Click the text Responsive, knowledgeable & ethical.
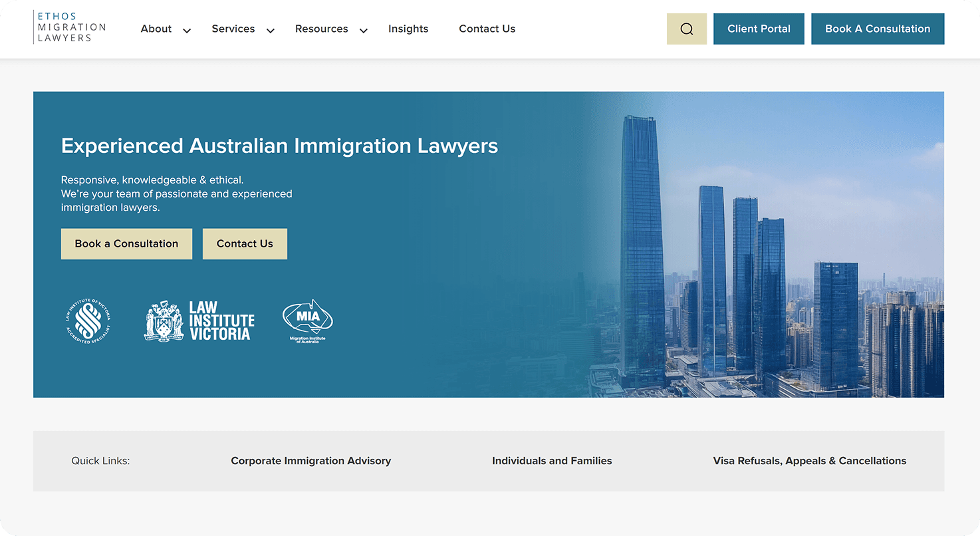The image size is (980, 536). pos(152,180)
